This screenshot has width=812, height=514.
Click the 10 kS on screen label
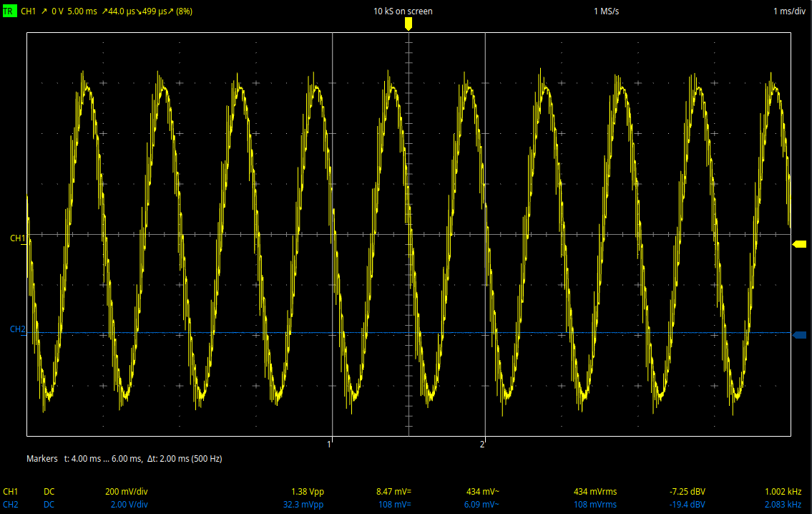click(x=403, y=11)
